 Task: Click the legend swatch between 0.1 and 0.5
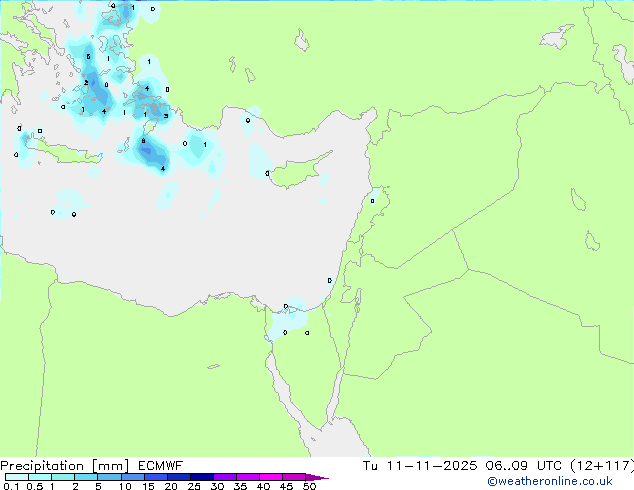(17, 477)
